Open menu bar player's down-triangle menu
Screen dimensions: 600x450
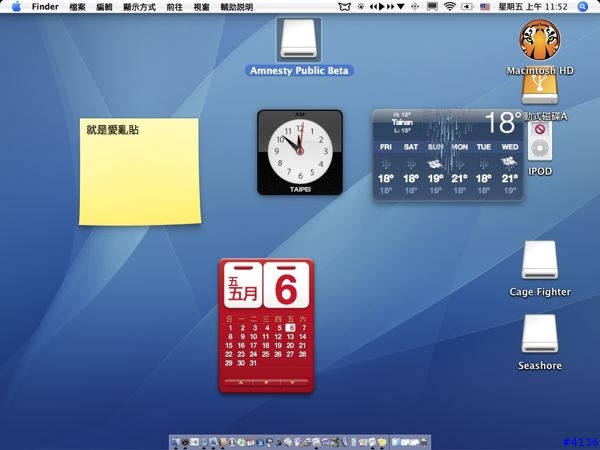click(401, 7)
